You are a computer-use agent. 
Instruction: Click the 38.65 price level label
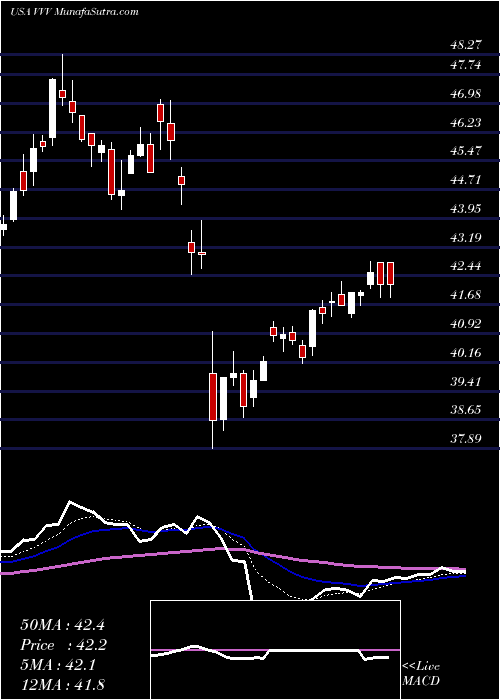point(465,410)
